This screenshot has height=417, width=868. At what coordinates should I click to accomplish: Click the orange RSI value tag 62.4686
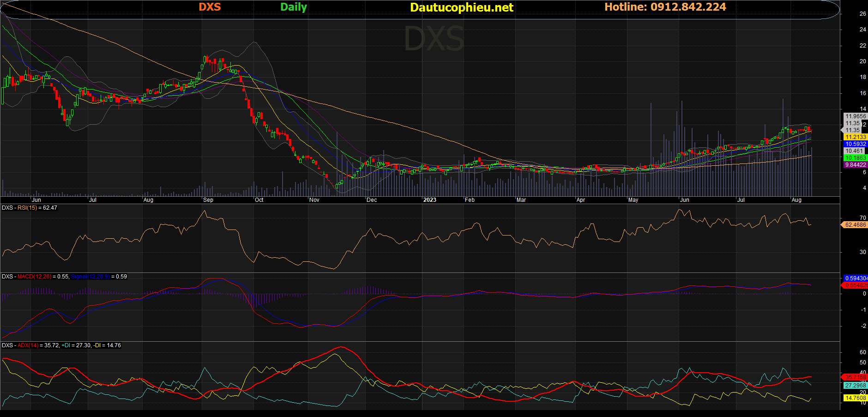click(x=855, y=225)
